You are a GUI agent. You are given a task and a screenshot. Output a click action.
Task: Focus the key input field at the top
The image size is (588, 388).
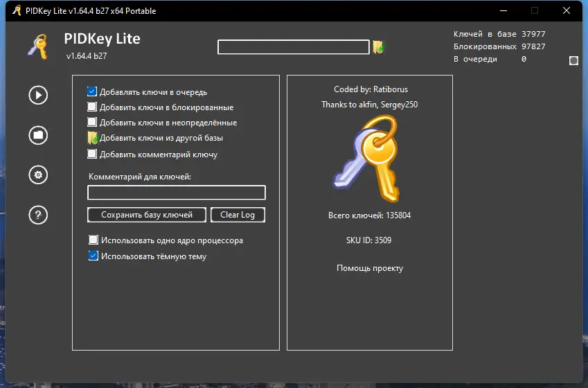coord(294,47)
